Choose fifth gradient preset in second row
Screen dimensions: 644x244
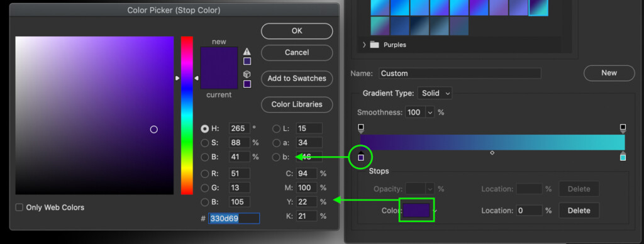458,26
